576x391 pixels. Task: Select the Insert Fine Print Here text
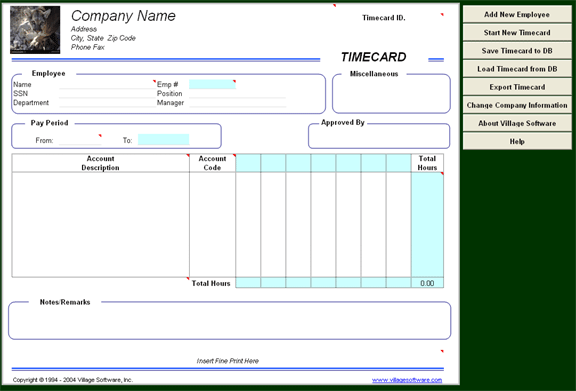tap(228, 361)
